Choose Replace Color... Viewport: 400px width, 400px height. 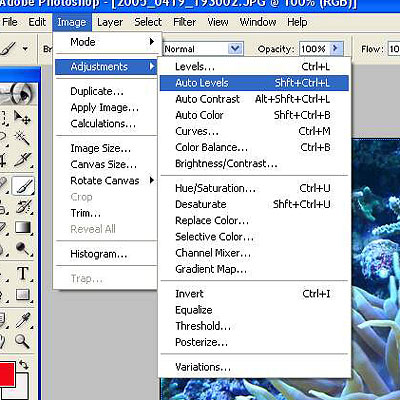(x=254, y=221)
